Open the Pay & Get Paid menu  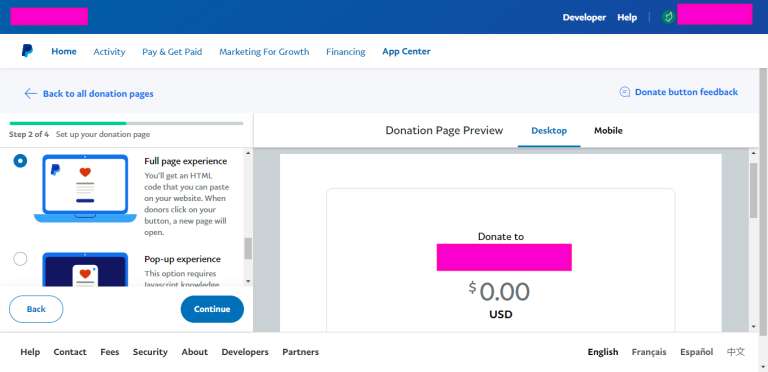coord(172,51)
